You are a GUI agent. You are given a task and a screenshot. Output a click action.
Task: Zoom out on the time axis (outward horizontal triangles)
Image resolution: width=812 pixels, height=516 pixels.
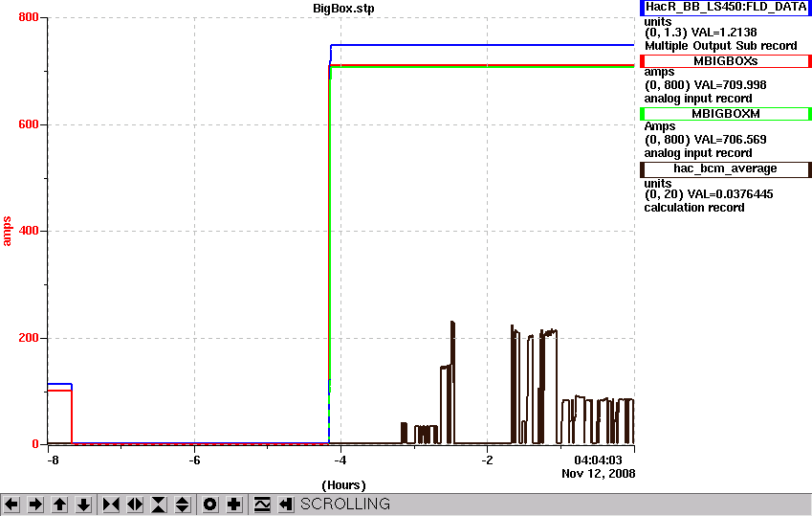tap(135, 505)
